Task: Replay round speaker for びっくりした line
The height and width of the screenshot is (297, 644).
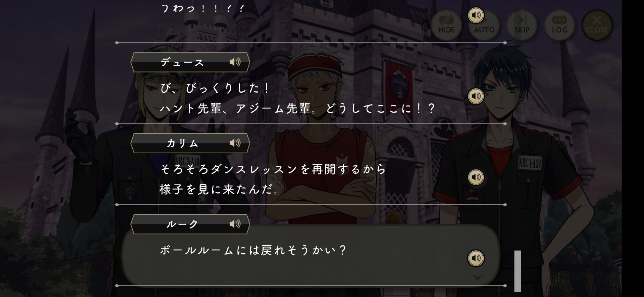Action: [476, 96]
